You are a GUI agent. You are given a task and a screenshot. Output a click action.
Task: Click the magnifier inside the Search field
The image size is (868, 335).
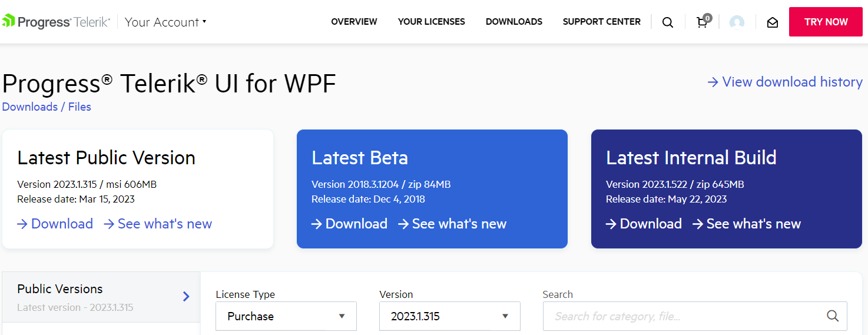(833, 316)
